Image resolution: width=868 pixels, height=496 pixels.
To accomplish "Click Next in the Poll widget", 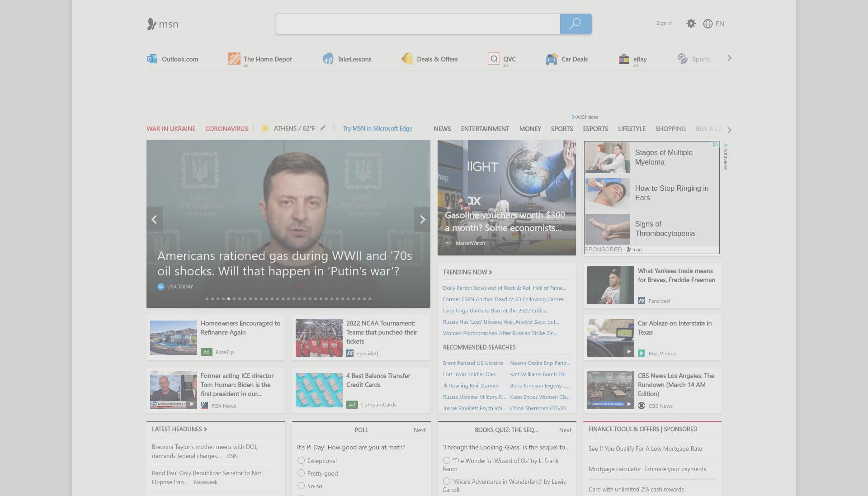I will click(x=420, y=430).
